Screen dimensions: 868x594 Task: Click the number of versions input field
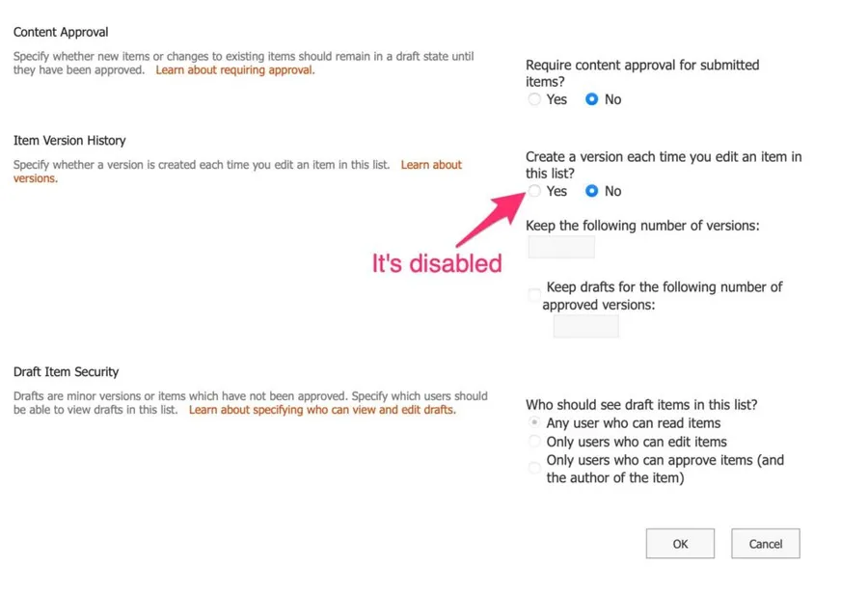click(x=561, y=248)
